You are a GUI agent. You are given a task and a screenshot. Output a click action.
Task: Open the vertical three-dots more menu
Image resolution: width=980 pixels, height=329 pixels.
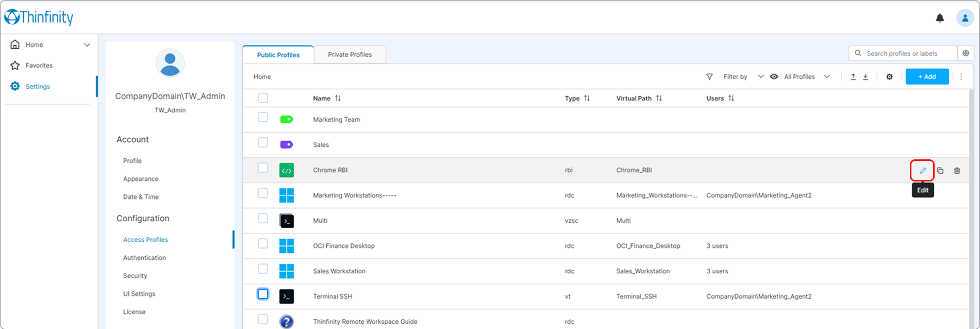[x=961, y=77]
